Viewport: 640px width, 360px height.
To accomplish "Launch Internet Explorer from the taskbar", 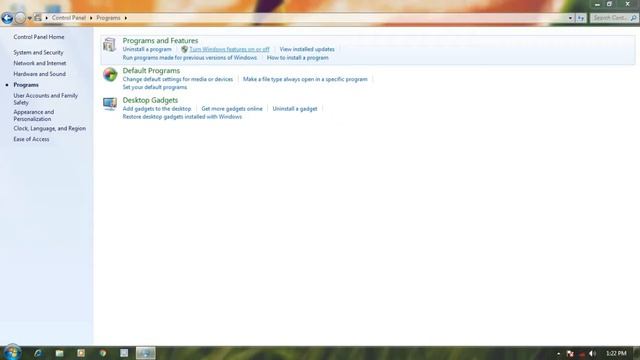I will tap(38, 353).
